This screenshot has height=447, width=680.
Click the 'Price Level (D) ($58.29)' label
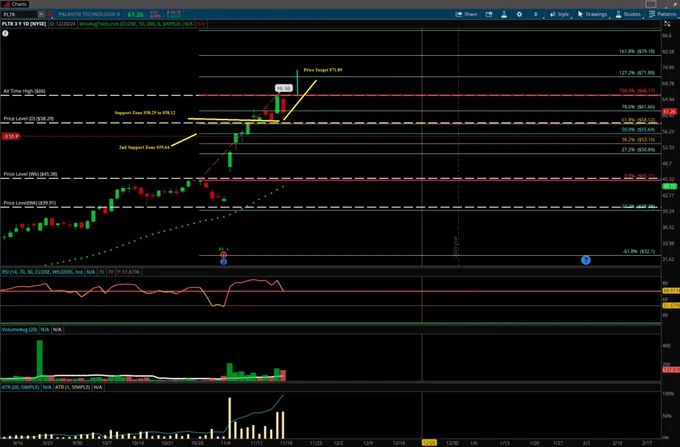29,118
